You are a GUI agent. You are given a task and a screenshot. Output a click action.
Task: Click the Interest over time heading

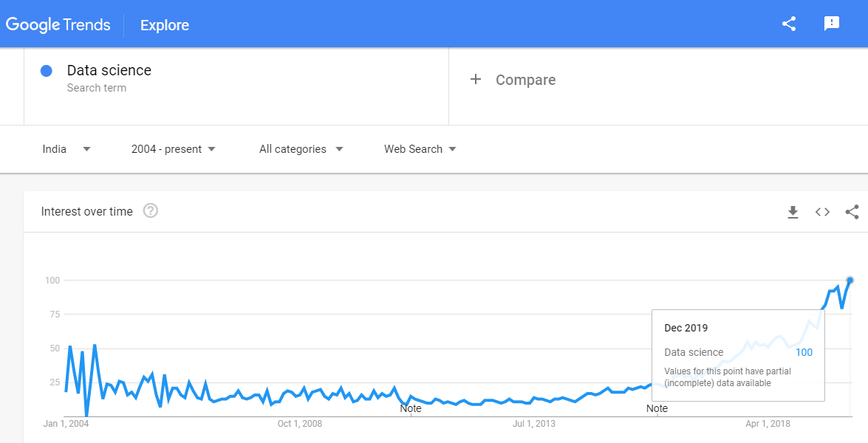[x=87, y=211]
